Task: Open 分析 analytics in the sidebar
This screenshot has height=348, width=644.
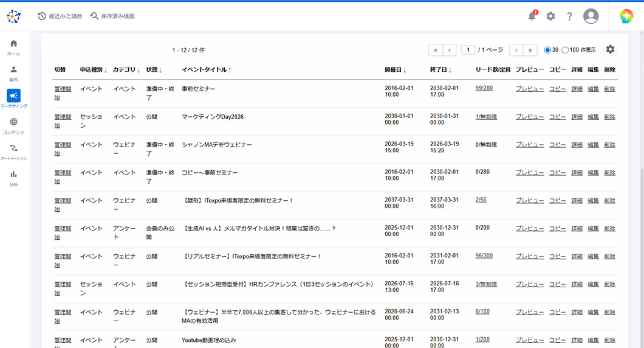Action: click(x=13, y=178)
